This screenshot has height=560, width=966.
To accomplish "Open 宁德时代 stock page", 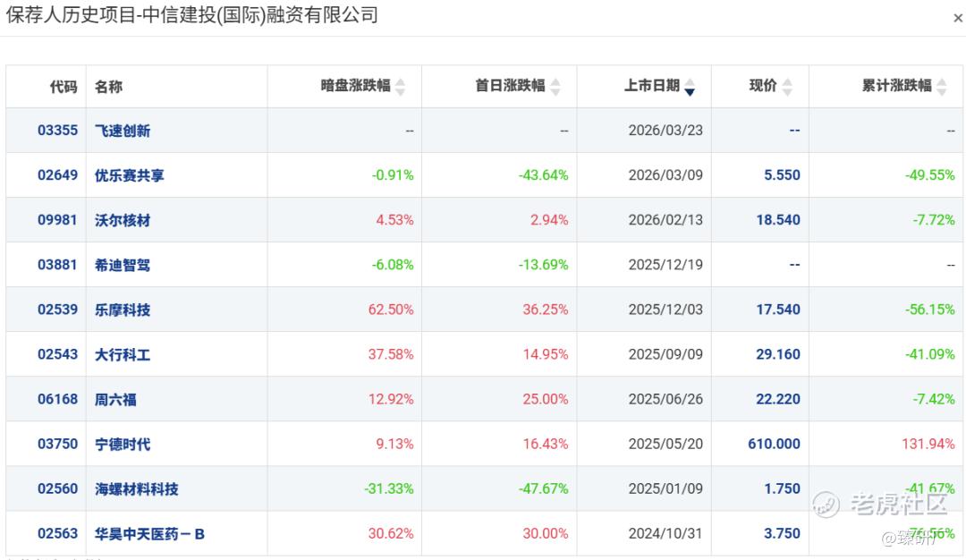I will click(122, 445).
